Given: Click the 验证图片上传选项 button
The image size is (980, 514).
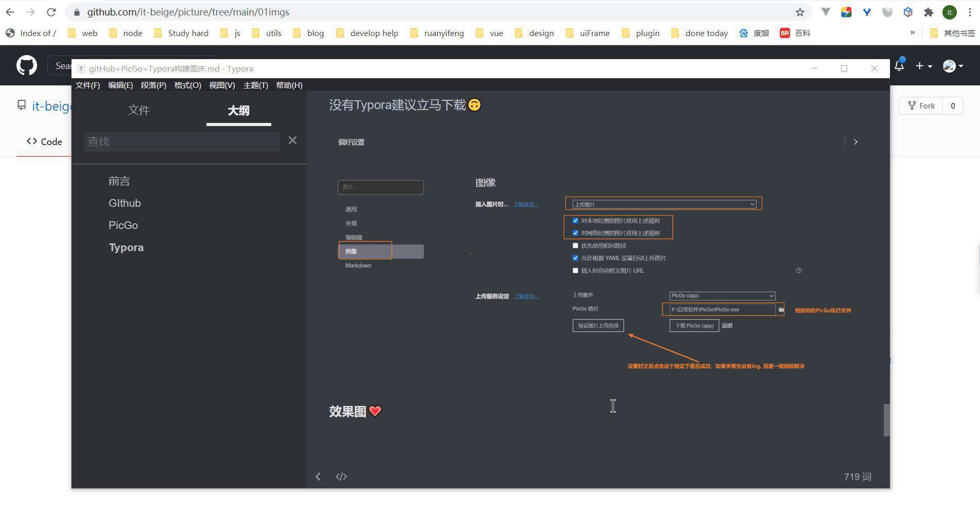Looking at the screenshot, I should (598, 325).
